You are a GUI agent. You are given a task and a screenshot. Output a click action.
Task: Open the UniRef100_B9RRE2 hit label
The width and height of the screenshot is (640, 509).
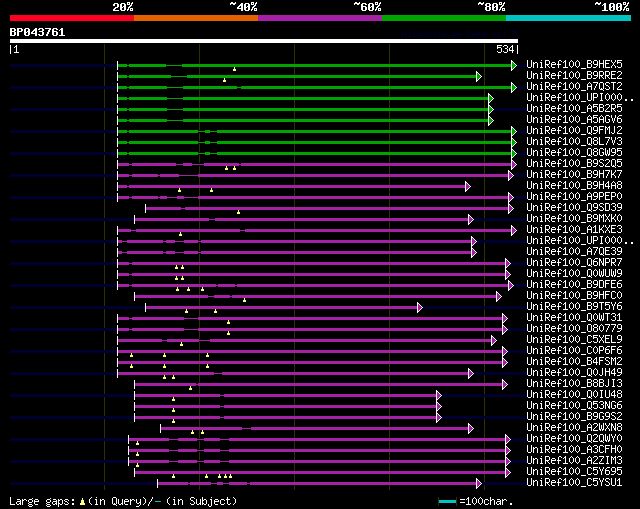[574, 76]
